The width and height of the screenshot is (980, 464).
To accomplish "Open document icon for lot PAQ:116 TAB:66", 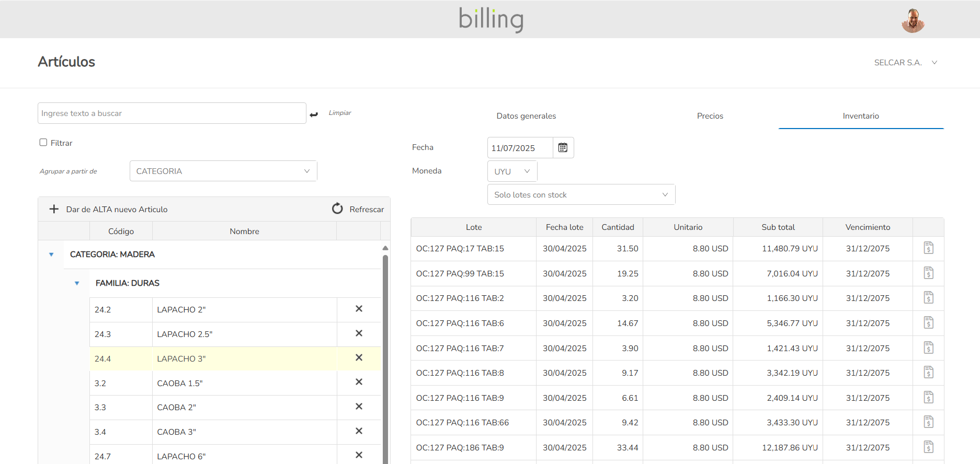I will point(928,422).
